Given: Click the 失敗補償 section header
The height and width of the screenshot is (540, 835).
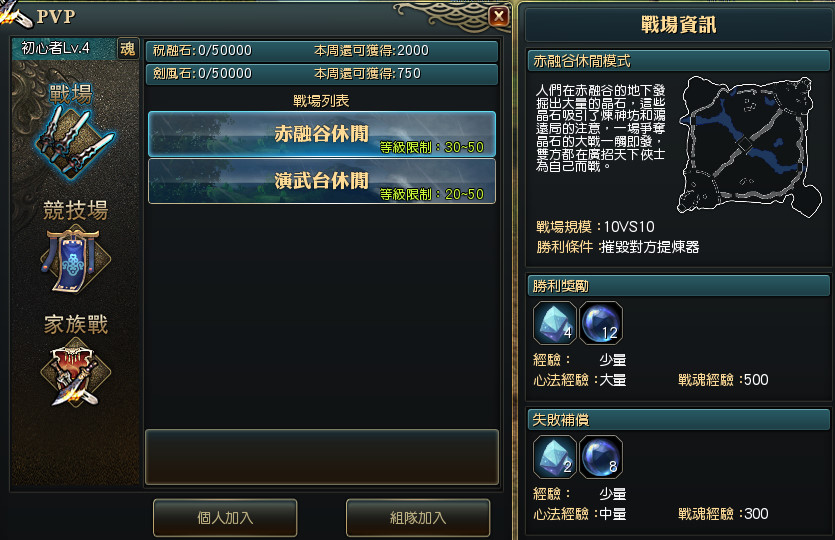Looking at the screenshot, I should coord(678,420).
